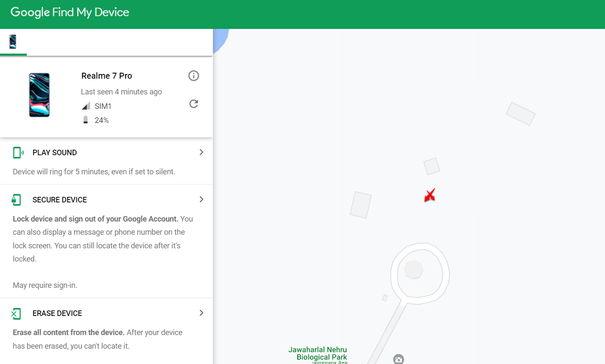Refresh the device location
The width and height of the screenshot is (605, 364).
click(x=194, y=104)
